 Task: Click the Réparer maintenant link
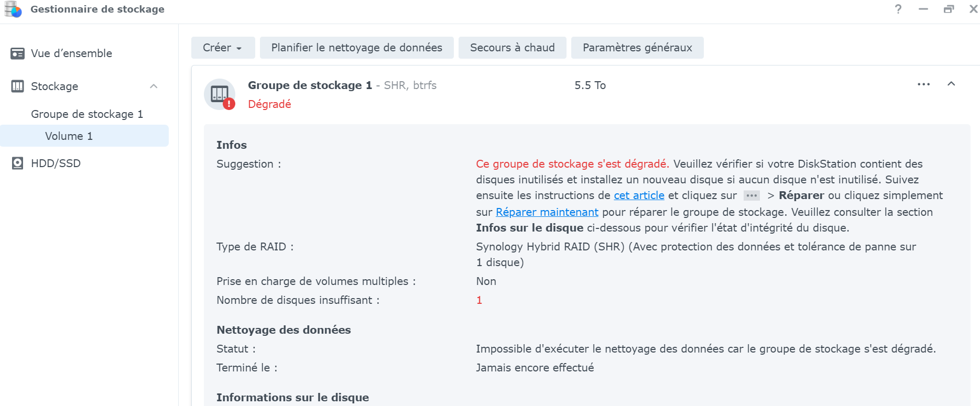click(x=547, y=212)
